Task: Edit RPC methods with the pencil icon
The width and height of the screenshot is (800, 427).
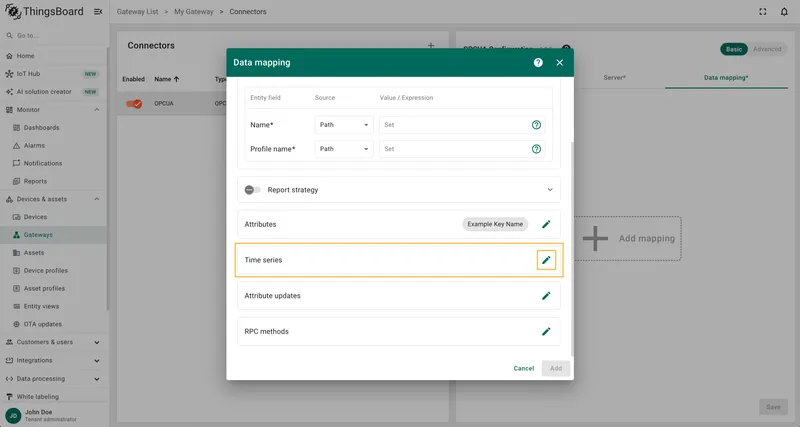Action: click(x=546, y=332)
